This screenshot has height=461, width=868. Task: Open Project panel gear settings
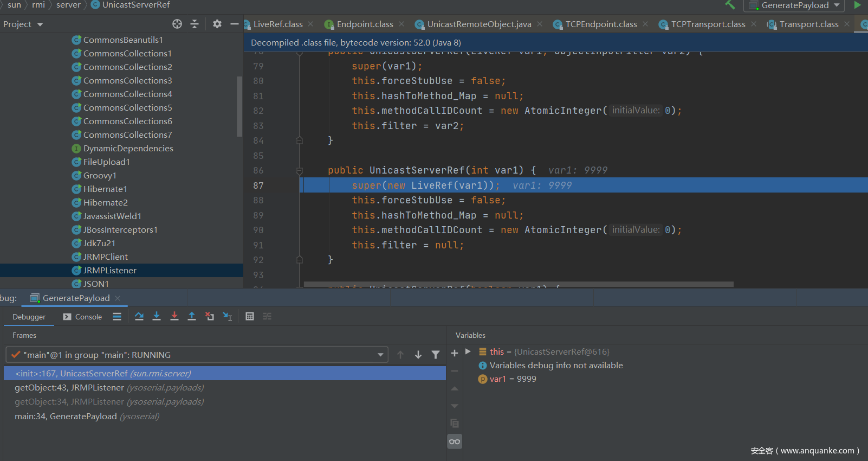pyautogui.click(x=217, y=24)
